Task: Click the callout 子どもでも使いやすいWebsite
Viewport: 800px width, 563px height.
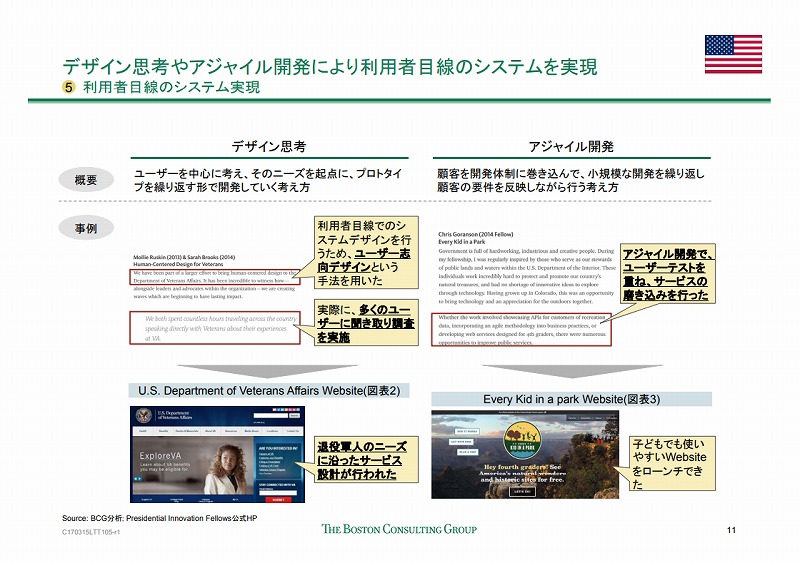Action: pyautogui.click(x=671, y=463)
